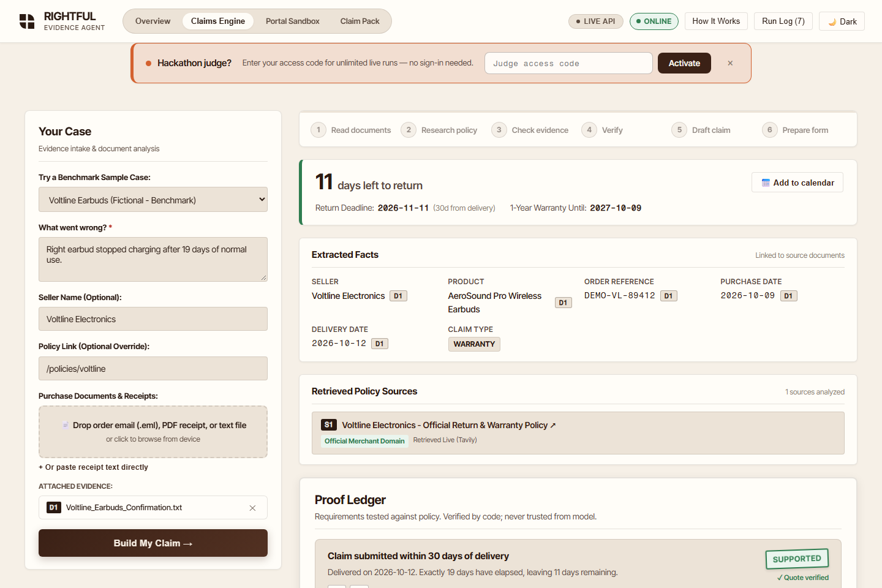Click the D1 badge beside order reference DEMO-VL-89412
882x588 pixels.
click(668, 296)
